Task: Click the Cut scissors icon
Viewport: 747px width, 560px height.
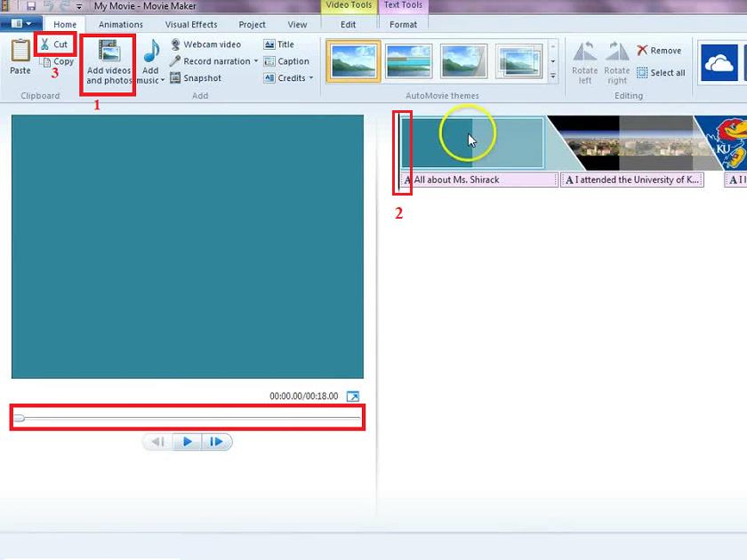Action: (x=44, y=44)
